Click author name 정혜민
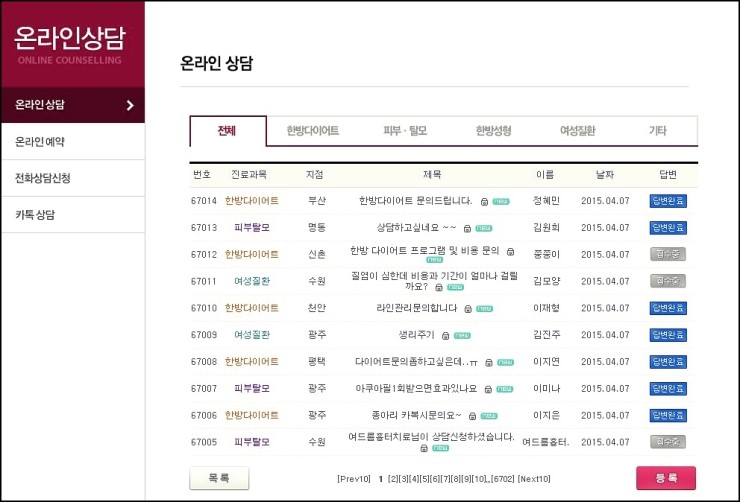 coord(546,201)
